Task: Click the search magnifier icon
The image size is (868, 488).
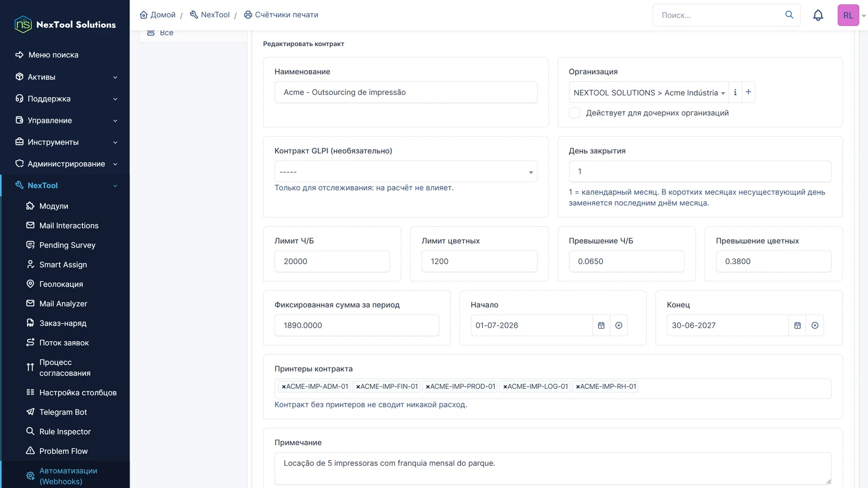Action: 789,15
